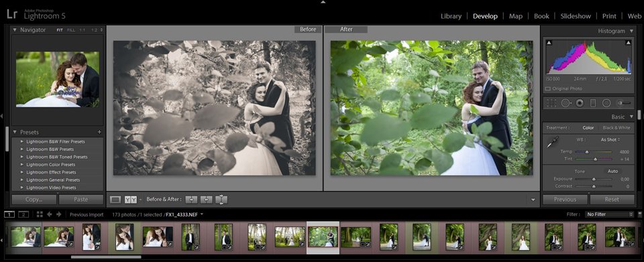Screen dimensions: 644x262
Task: Click the Previous button
Action: pos(565,200)
